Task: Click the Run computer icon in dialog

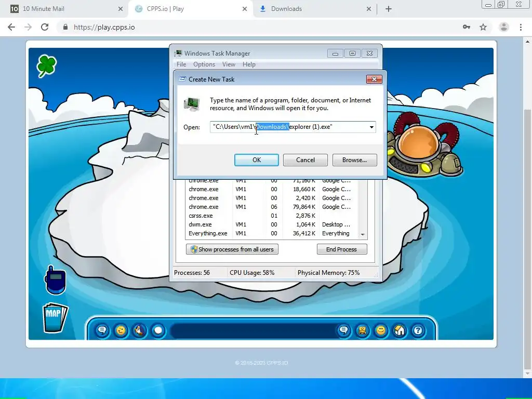Action: point(192,104)
